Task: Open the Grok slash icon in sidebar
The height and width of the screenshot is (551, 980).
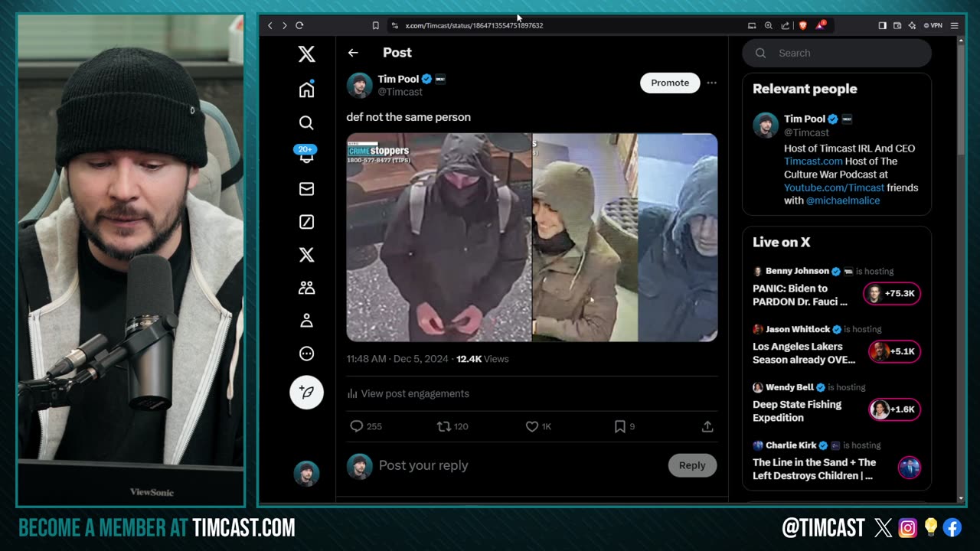Action: click(306, 222)
